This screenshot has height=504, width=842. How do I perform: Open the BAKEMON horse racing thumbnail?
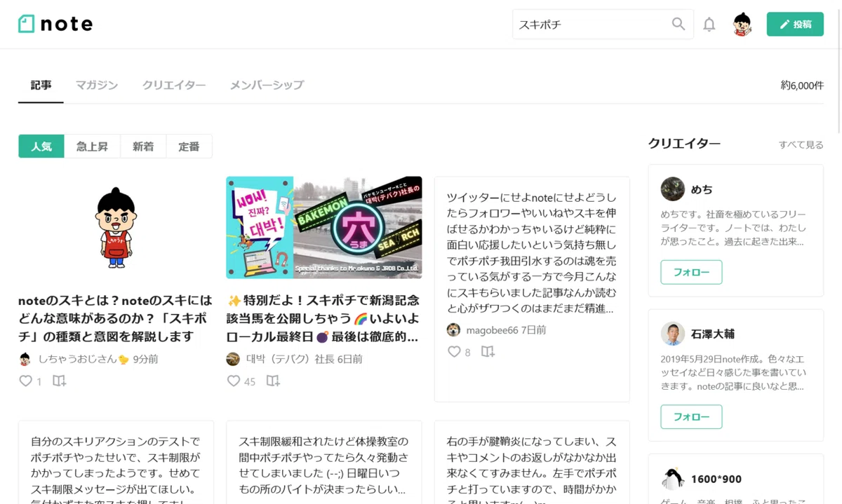[x=324, y=228]
